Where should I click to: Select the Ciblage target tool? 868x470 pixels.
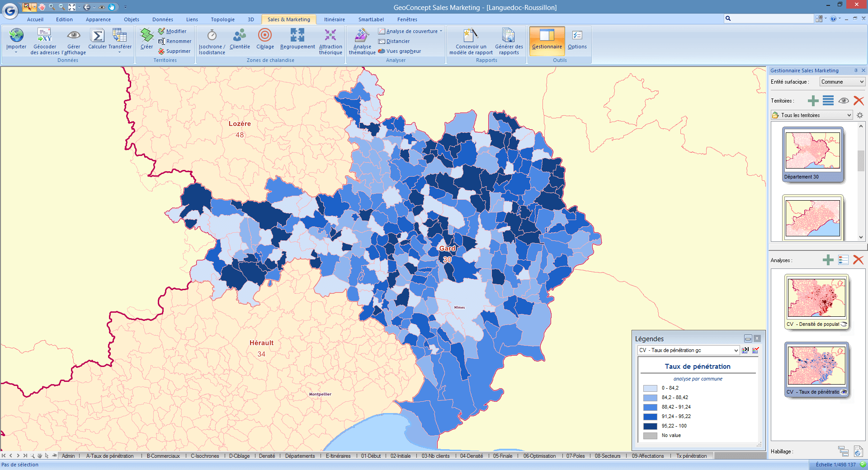pyautogui.click(x=265, y=36)
